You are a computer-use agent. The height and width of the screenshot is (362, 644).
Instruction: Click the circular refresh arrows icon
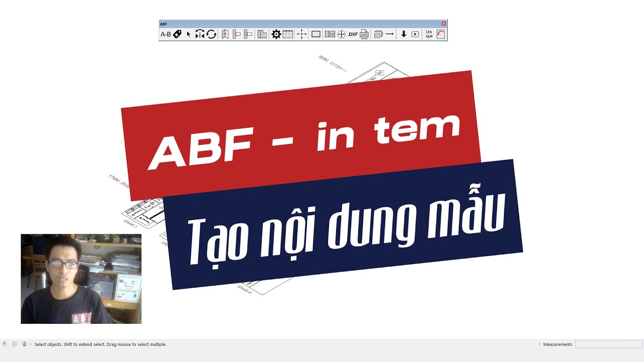(211, 34)
